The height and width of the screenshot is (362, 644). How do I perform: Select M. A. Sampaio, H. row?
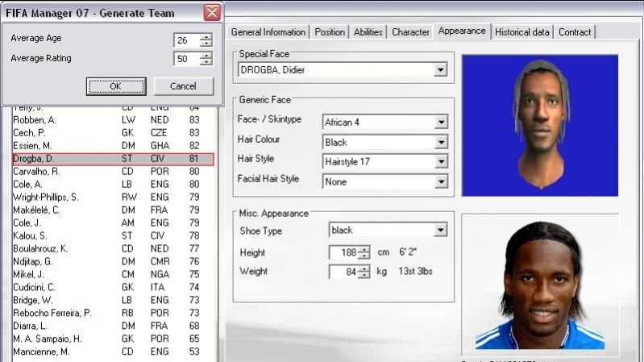(114, 339)
